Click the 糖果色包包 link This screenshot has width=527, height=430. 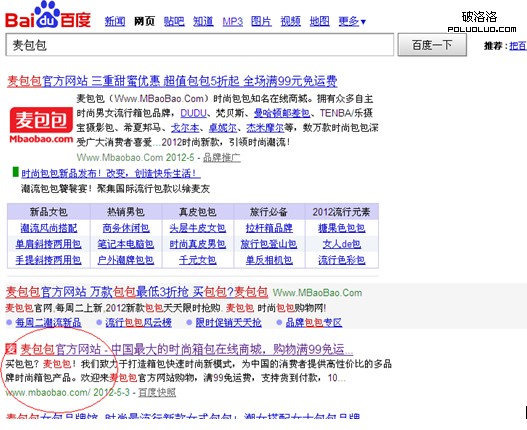point(342,228)
